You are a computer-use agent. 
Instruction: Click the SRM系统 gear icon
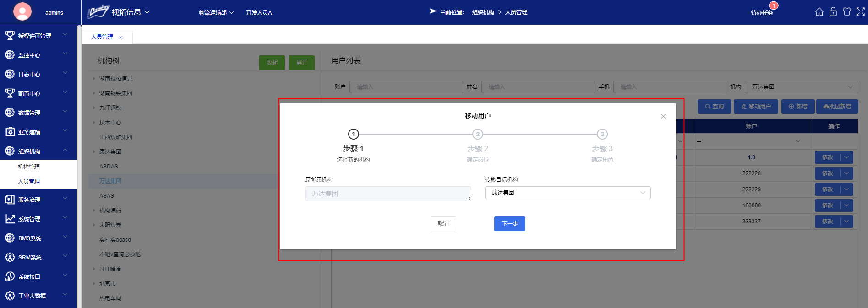click(x=10, y=257)
